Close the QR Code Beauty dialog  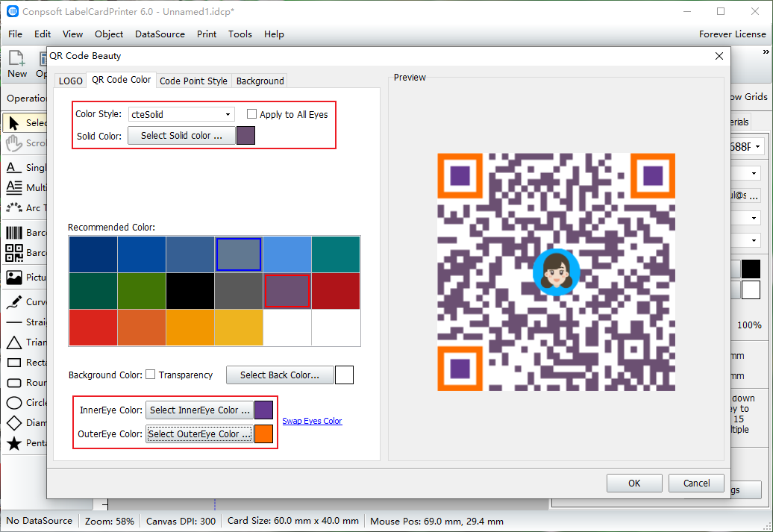click(719, 56)
